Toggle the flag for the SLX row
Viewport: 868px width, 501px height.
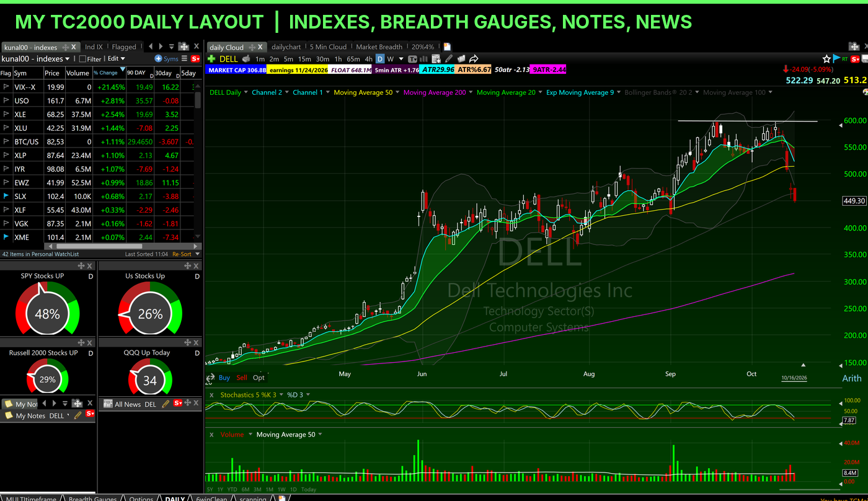coord(6,196)
